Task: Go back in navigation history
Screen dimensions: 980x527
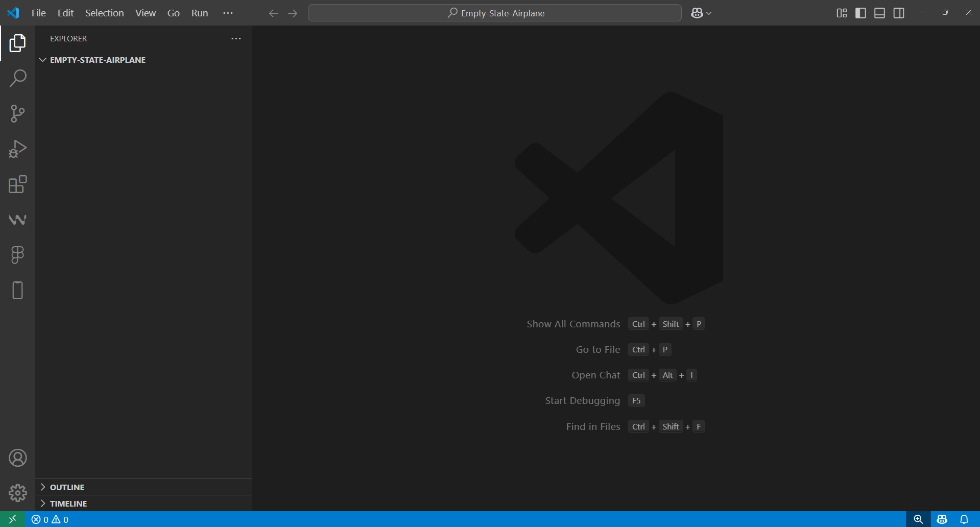Action: coord(273,13)
